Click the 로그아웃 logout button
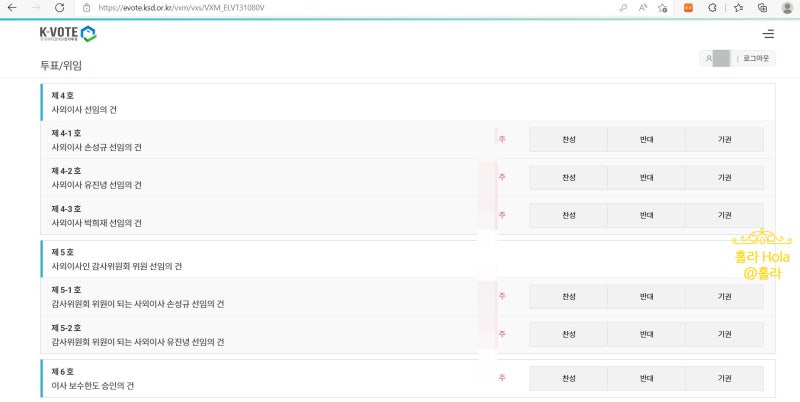The image size is (800, 402). coord(757,59)
